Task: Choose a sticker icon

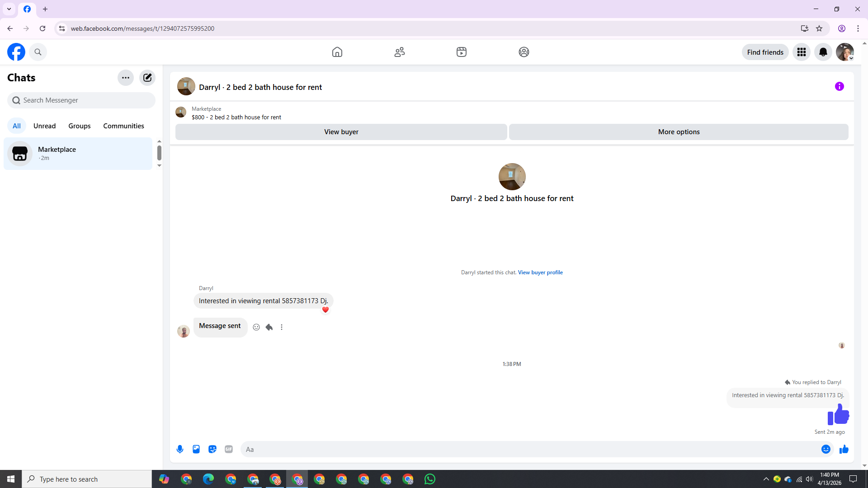Action: 212,449
